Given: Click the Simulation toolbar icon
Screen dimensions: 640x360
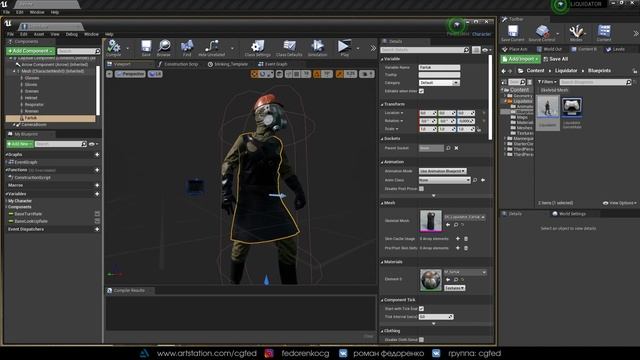Looking at the screenshot, I should click(317, 48).
